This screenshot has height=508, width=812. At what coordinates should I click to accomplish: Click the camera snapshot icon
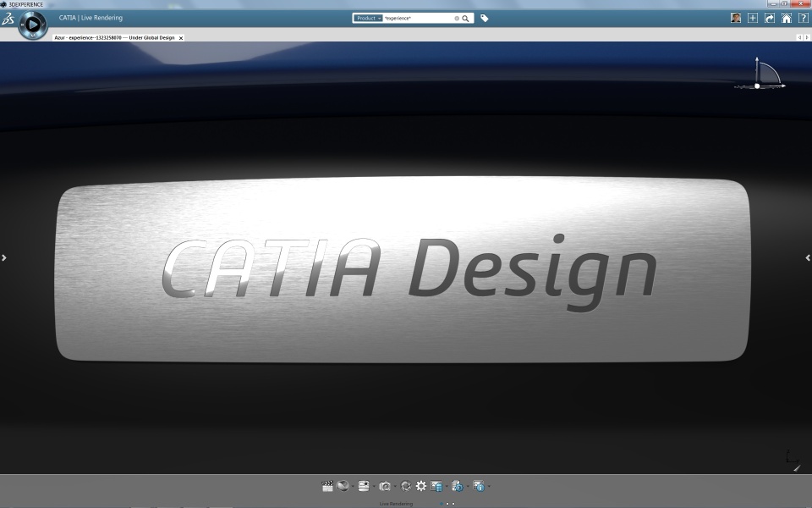pyautogui.click(x=385, y=486)
